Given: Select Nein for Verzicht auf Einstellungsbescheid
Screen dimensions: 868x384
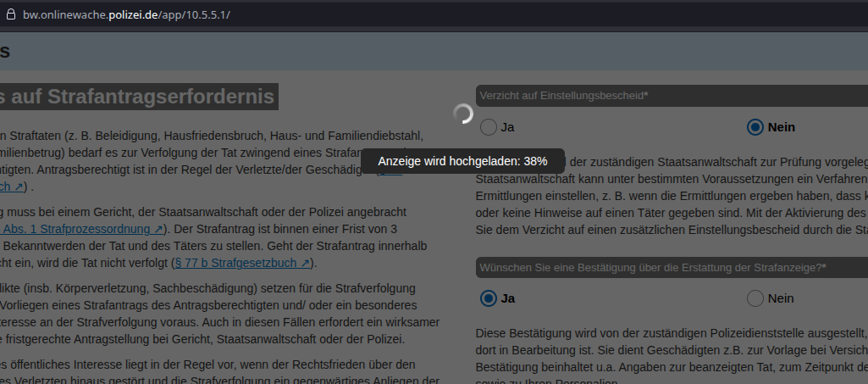Looking at the screenshot, I should coord(755,127).
